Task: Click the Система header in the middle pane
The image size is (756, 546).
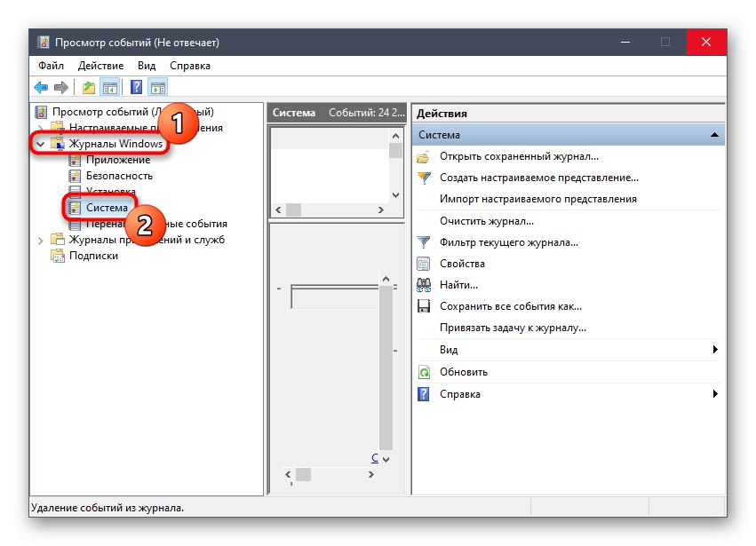Action: pyautogui.click(x=294, y=113)
